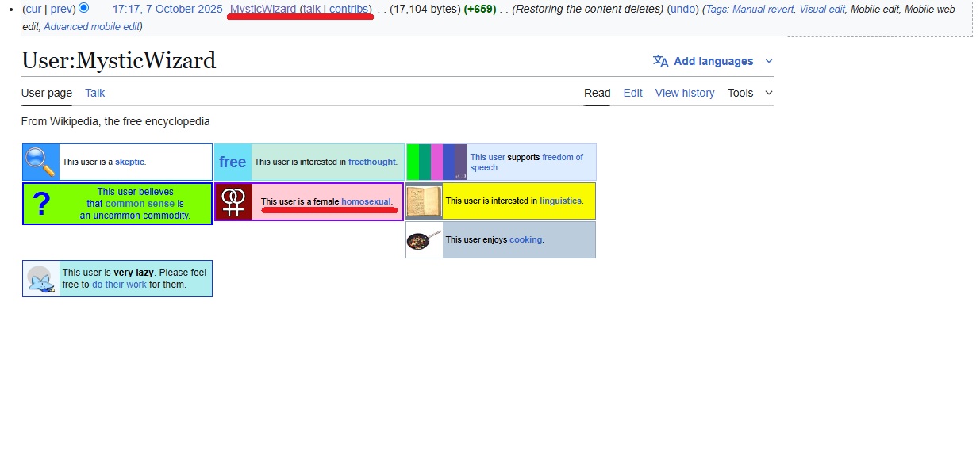Open the cooking link
The image size is (980, 455).
[525, 239]
